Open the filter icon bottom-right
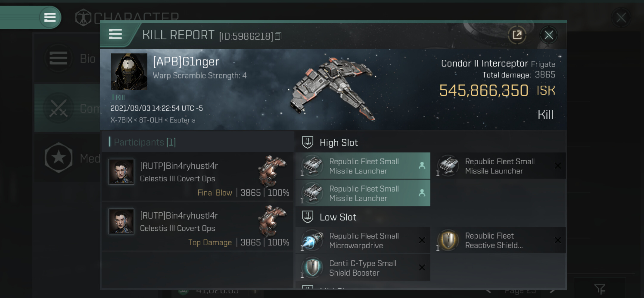 (600, 289)
